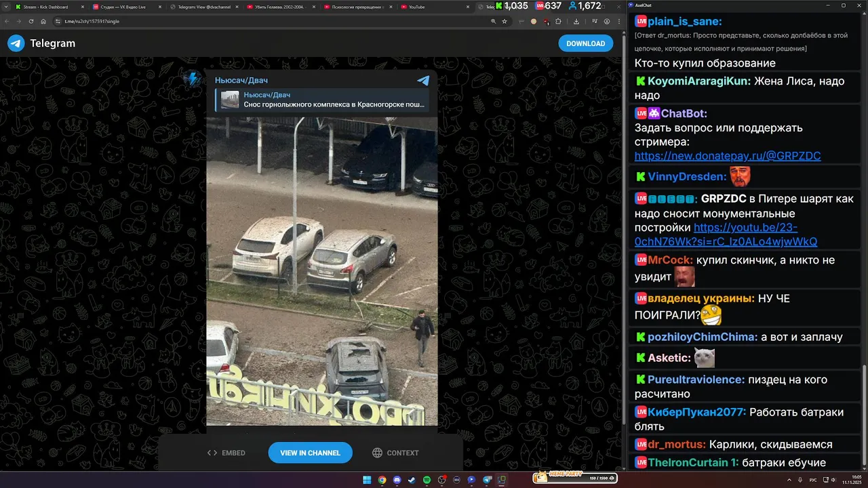The height and width of the screenshot is (488, 868).
Task: Click the emote in VinnyDresden's message
Action: pyautogui.click(x=740, y=177)
